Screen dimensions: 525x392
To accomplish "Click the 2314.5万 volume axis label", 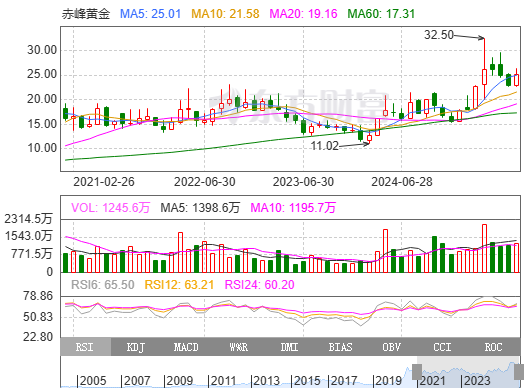I will 28,219.
